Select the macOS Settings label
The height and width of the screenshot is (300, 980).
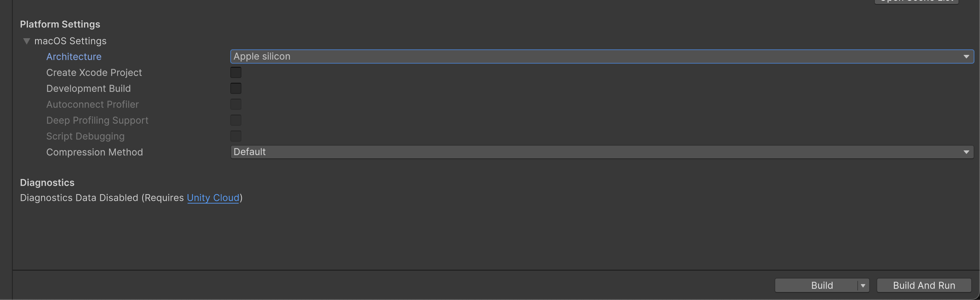71,41
